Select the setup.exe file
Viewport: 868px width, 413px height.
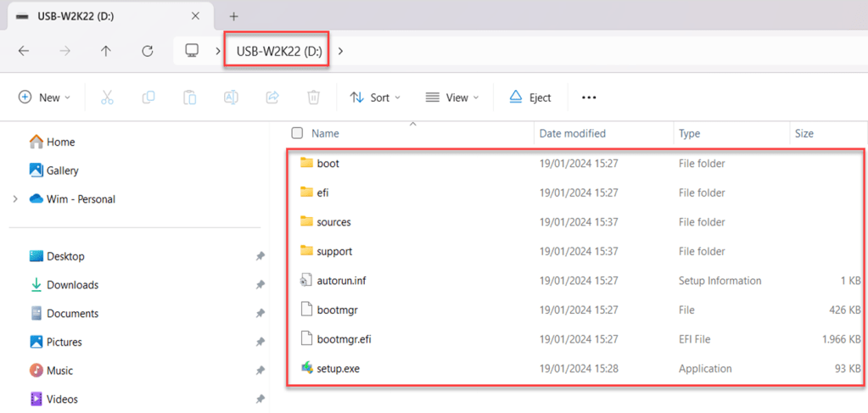(338, 368)
